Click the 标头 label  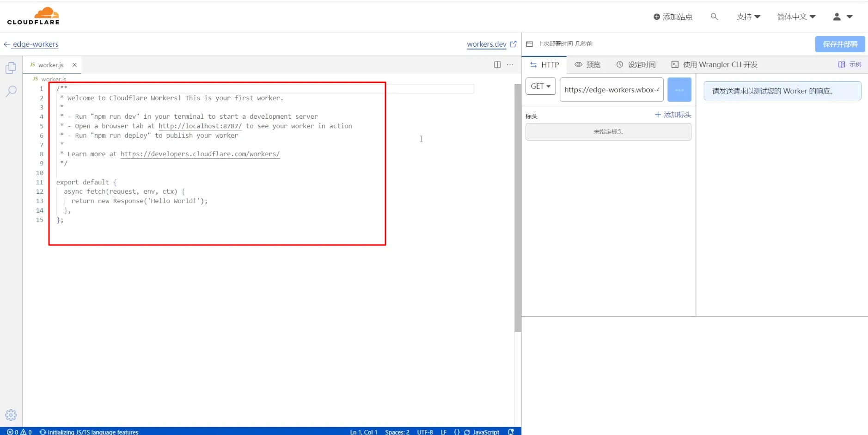point(532,116)
